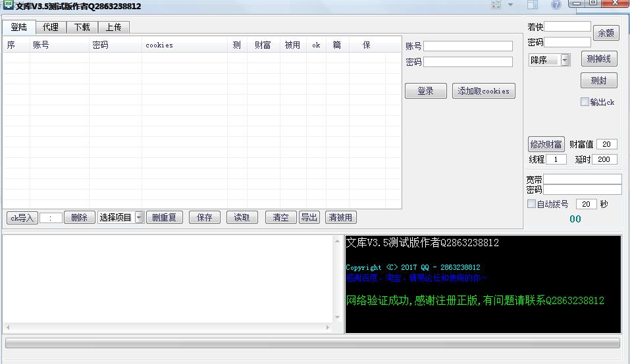Sort by the 测 column header
This screenshot has height=364, width=630.
(237, 45)
